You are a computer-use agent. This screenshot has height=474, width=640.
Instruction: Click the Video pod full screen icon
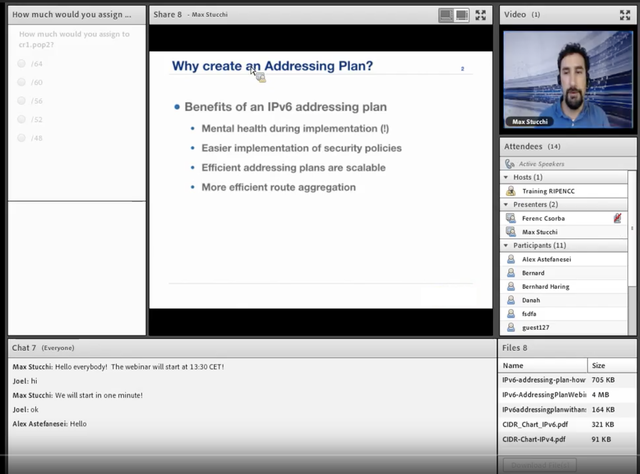pos(625,15)
